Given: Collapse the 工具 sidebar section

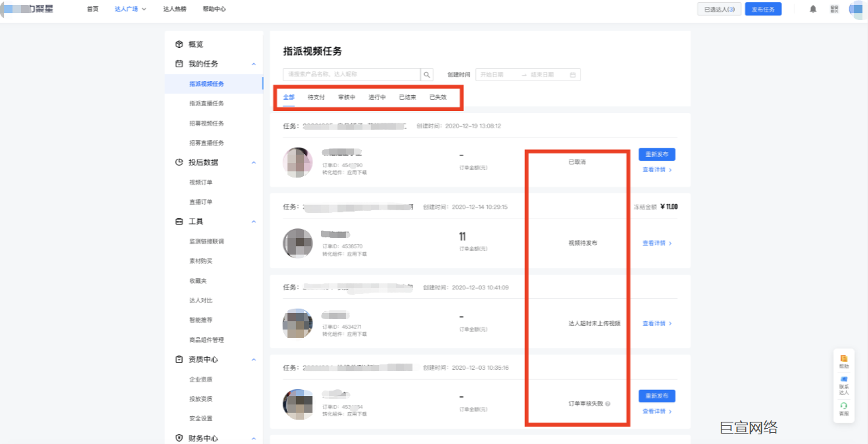Looking at the screenshot, I should tap(253, 221).
